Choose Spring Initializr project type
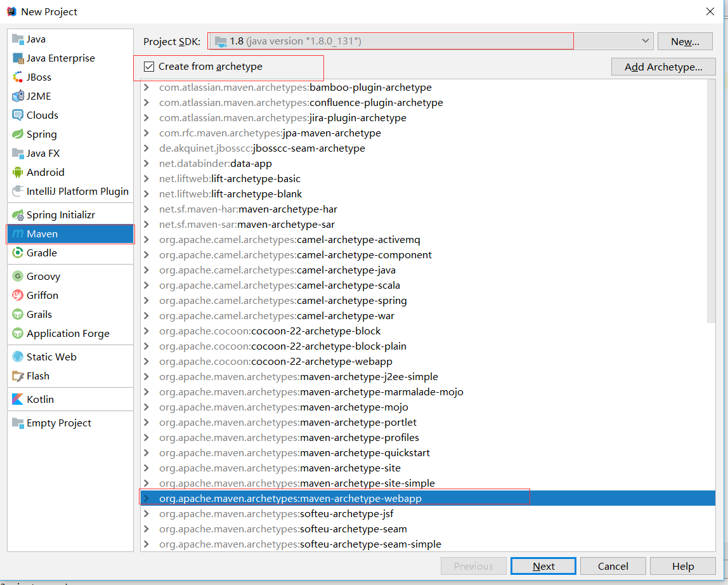Screen dimensions: 728x585 pos(70,214)
